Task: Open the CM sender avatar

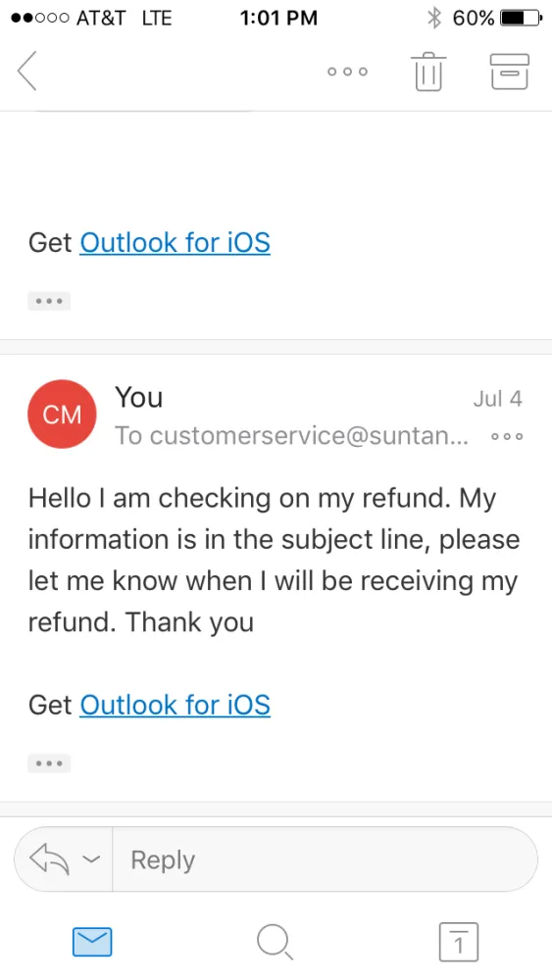Action: coord(62,414)
